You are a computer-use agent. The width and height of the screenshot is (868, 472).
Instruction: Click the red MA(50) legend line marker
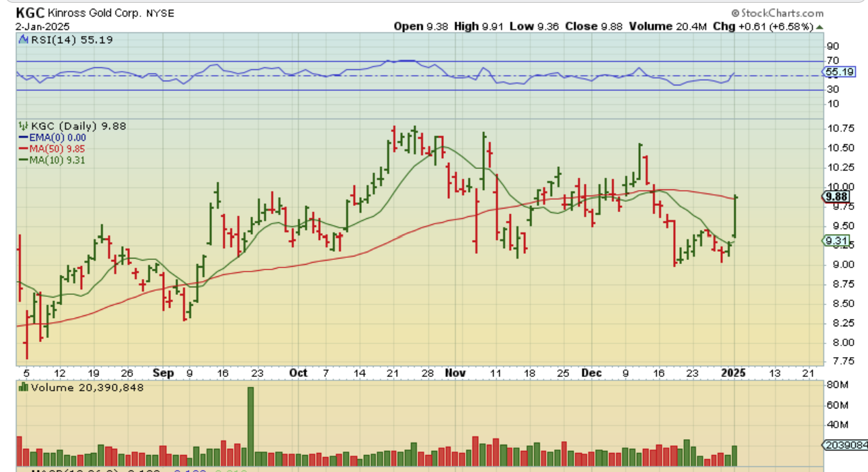tap(23, 148)
